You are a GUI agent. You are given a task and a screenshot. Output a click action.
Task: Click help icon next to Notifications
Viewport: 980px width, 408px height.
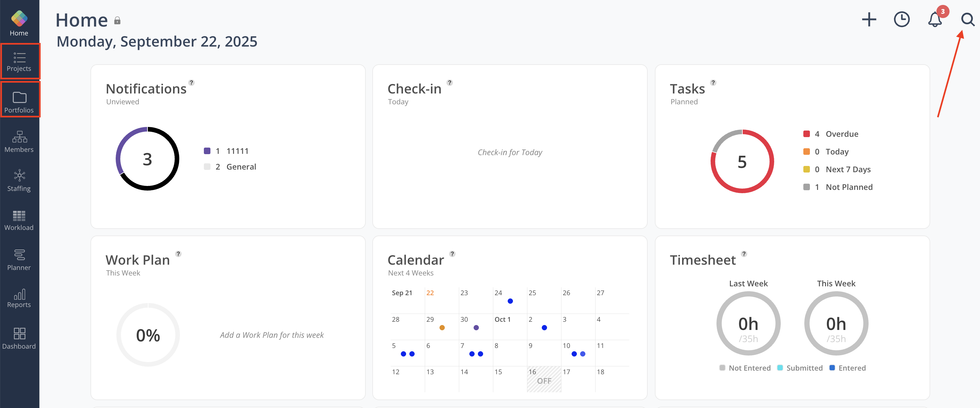pos(191,83)
